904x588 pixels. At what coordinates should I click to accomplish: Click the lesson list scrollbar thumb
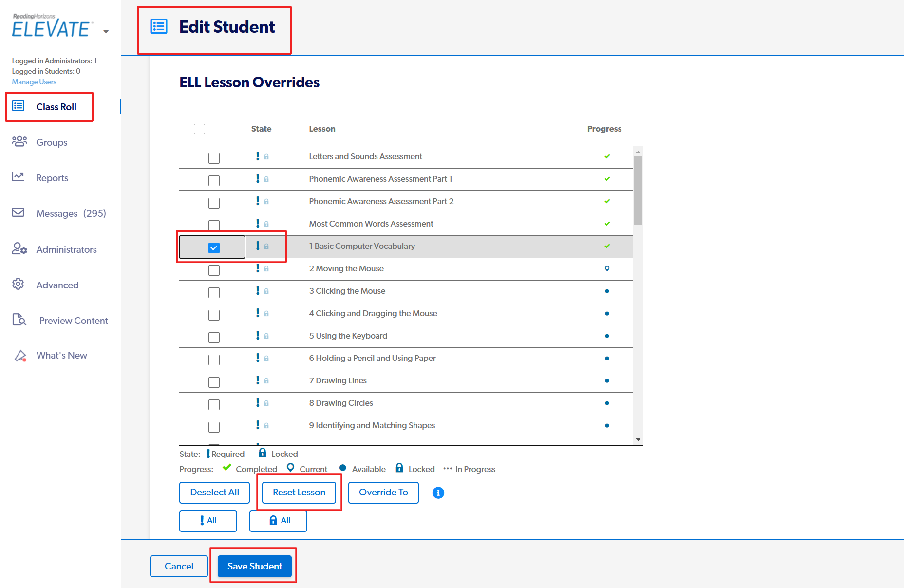coord(638,190)
